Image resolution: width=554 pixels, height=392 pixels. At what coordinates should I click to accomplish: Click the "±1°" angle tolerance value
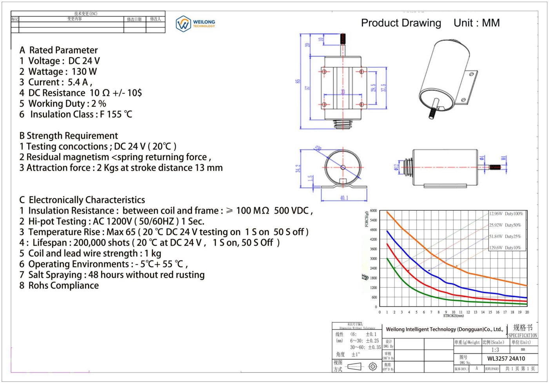[356, 354]
